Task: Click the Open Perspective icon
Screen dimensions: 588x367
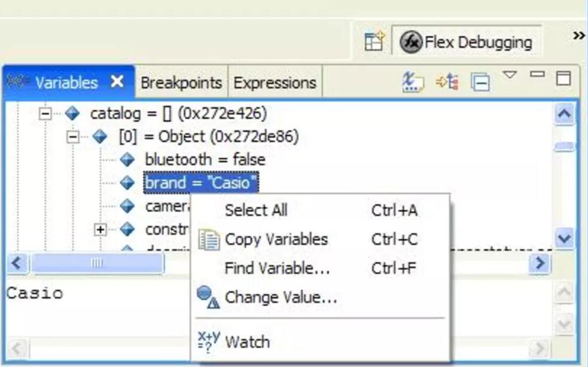Action: [x=374, y=42]
